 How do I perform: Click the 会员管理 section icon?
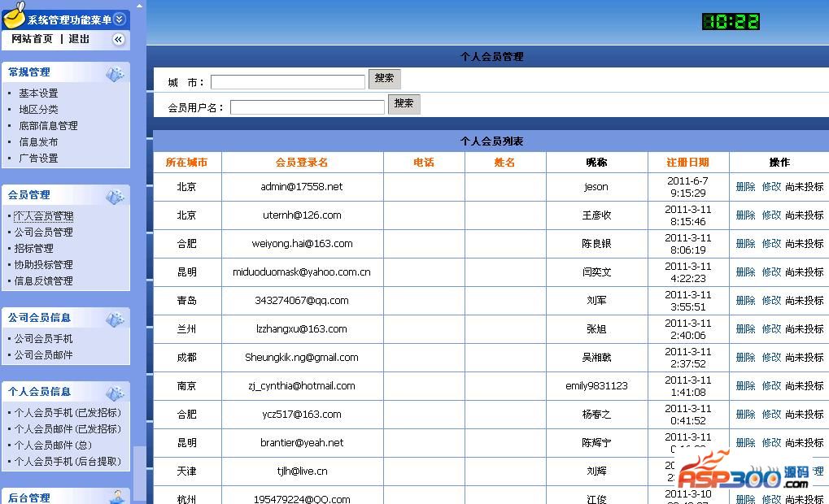pyautogui.click(x=116, y=197)
